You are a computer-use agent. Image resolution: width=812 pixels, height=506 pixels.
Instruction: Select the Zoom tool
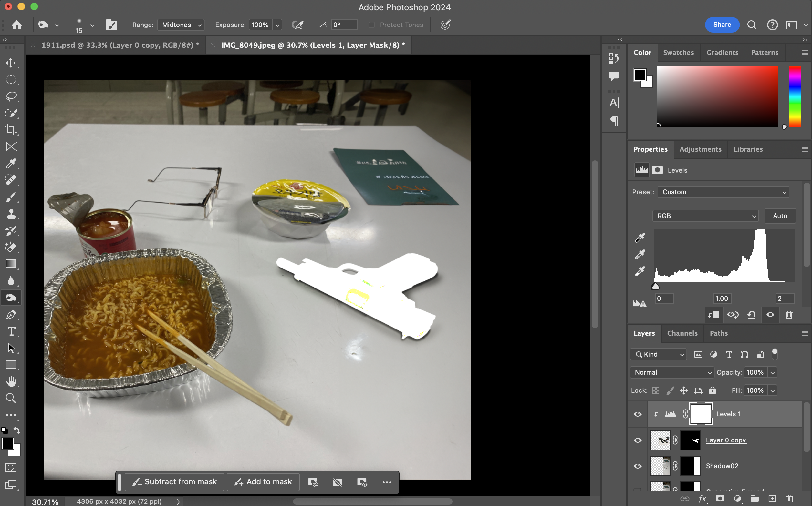(11, 398)
